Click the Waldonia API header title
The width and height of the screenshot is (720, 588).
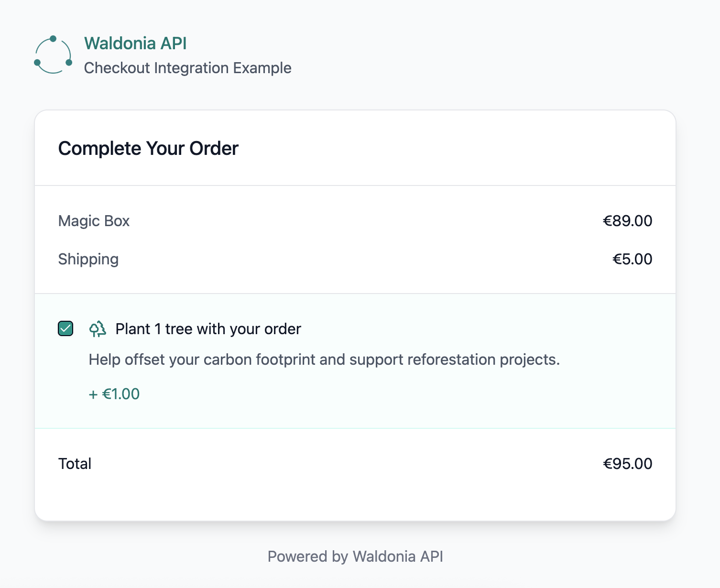tap(135, 44)
